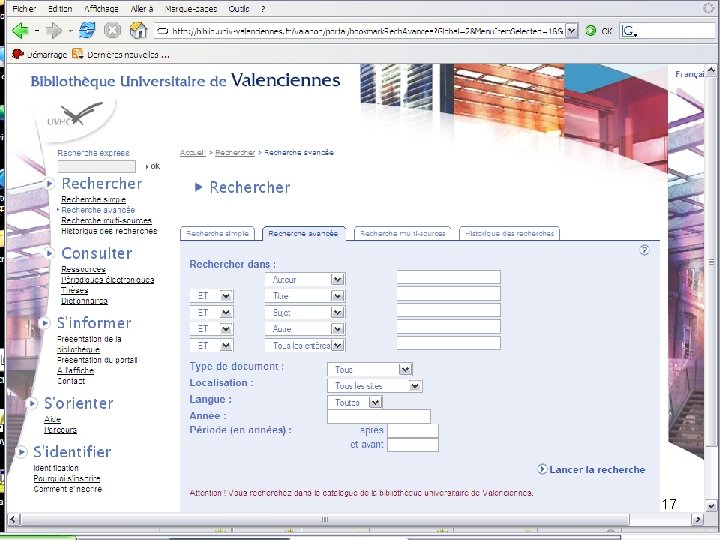Click Lancer la recherche link

coord(597,469)
